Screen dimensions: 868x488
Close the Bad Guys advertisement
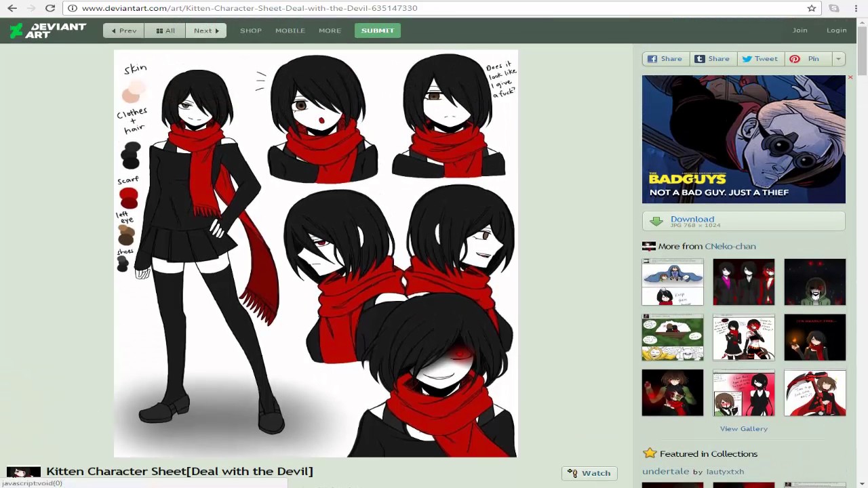850,78
